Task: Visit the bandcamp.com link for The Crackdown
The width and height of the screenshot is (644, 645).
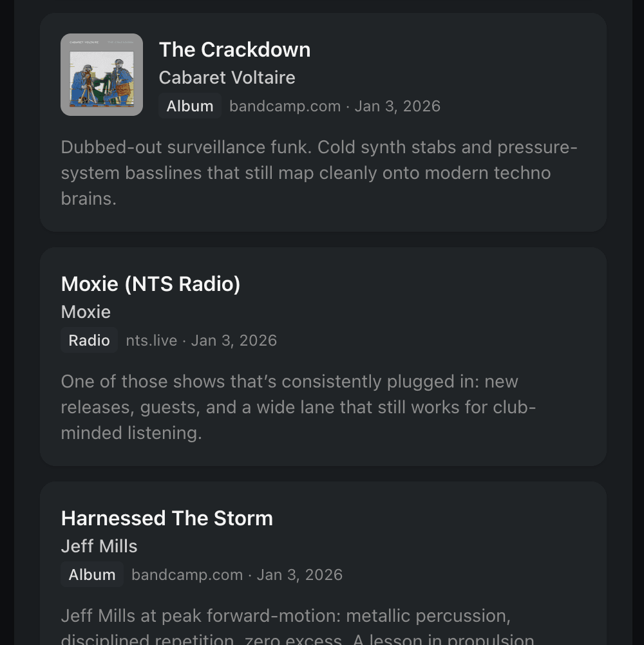Action: tap(284, 106)
